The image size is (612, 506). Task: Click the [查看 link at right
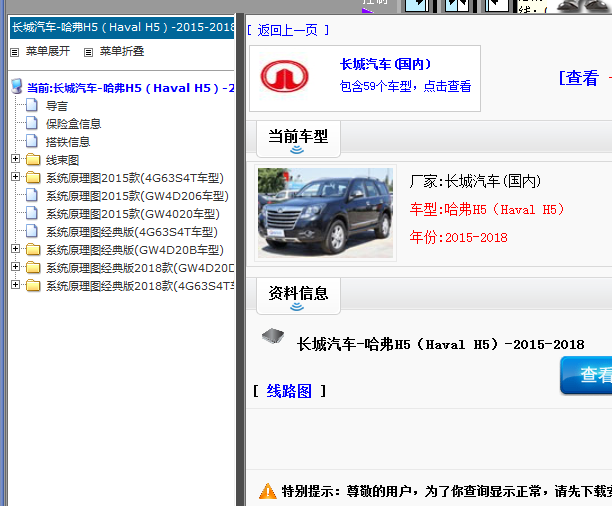pos(579,78)
